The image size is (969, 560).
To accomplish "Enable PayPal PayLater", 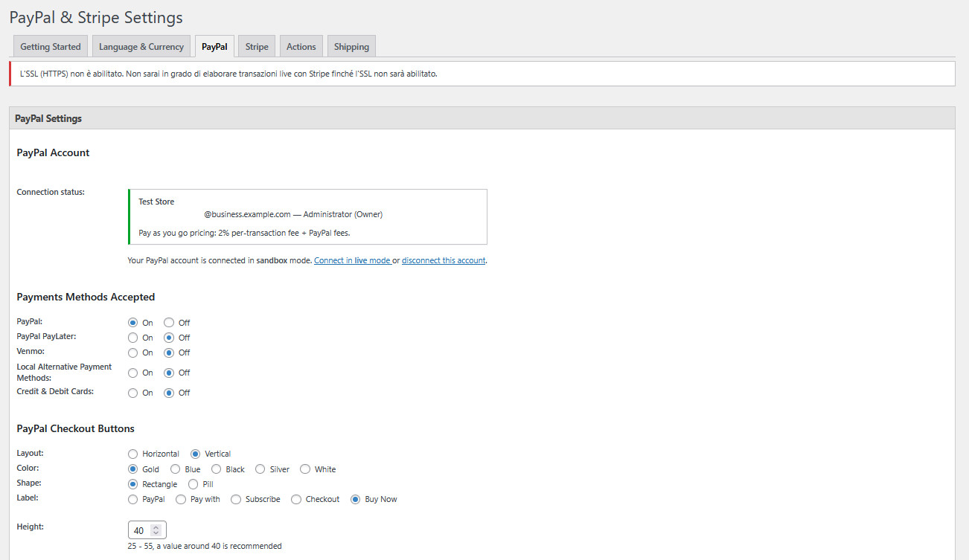I will click(132, 337).
